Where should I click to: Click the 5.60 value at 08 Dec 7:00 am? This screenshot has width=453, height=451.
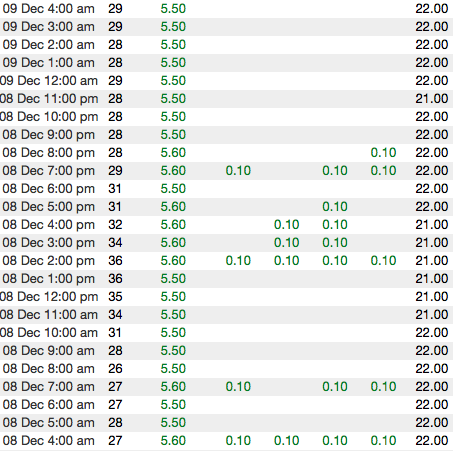click(x=173, y=387)
